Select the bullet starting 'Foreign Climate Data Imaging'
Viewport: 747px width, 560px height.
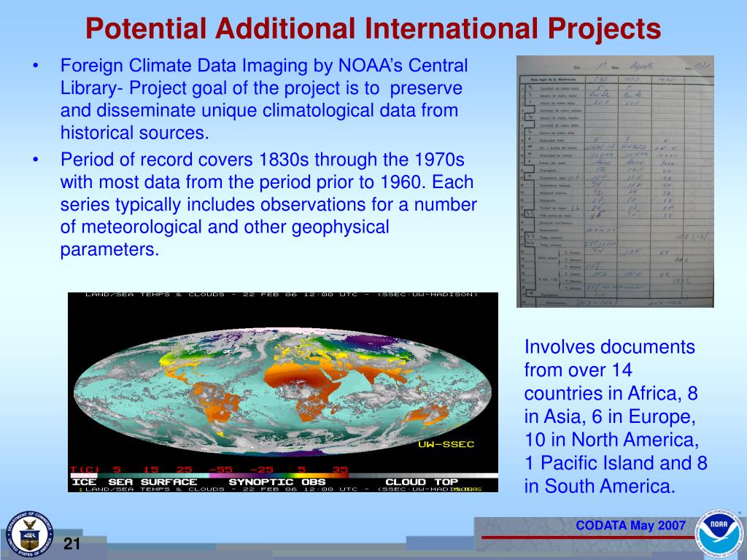(x=264, y=99)
